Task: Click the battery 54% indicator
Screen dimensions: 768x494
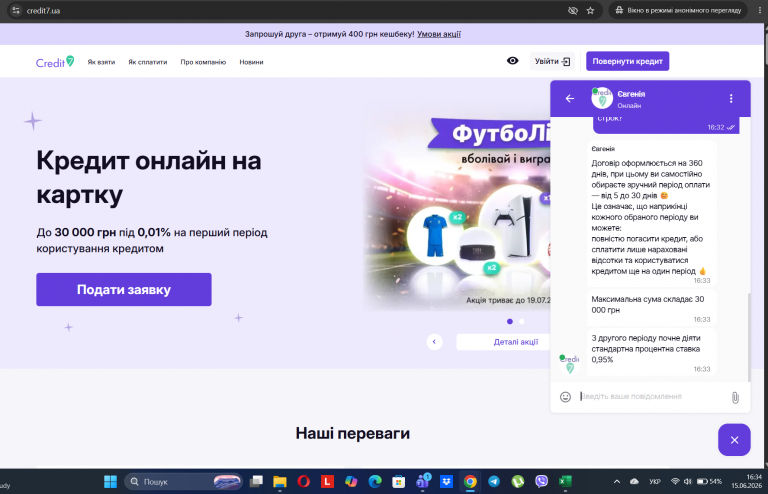Action: pos(709,482)
